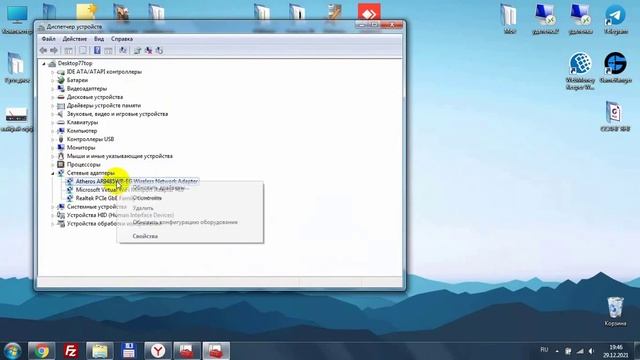640x360 pixels.
Task: Click the Forward arrow in Device Manager toolbar
Action: coord(54,50)
